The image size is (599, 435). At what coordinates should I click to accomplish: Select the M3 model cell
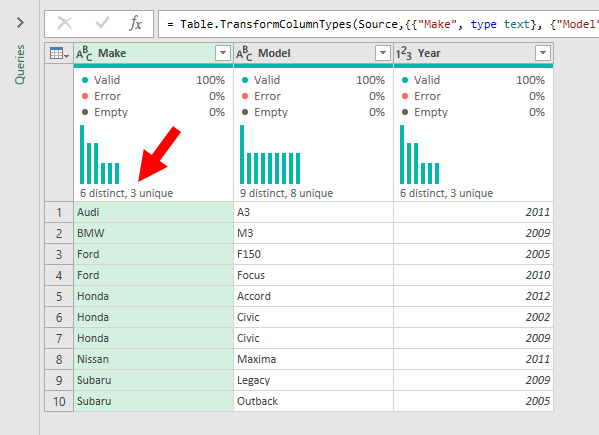313,233
